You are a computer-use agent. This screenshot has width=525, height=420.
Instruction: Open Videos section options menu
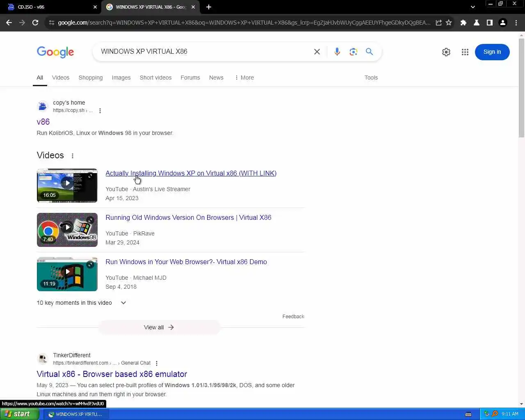coord(73,156)
